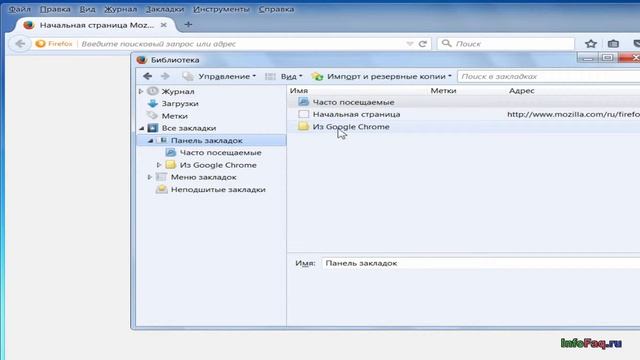Click the Library back arrow button
Viewport: 640px width, 360px height.
147,76
